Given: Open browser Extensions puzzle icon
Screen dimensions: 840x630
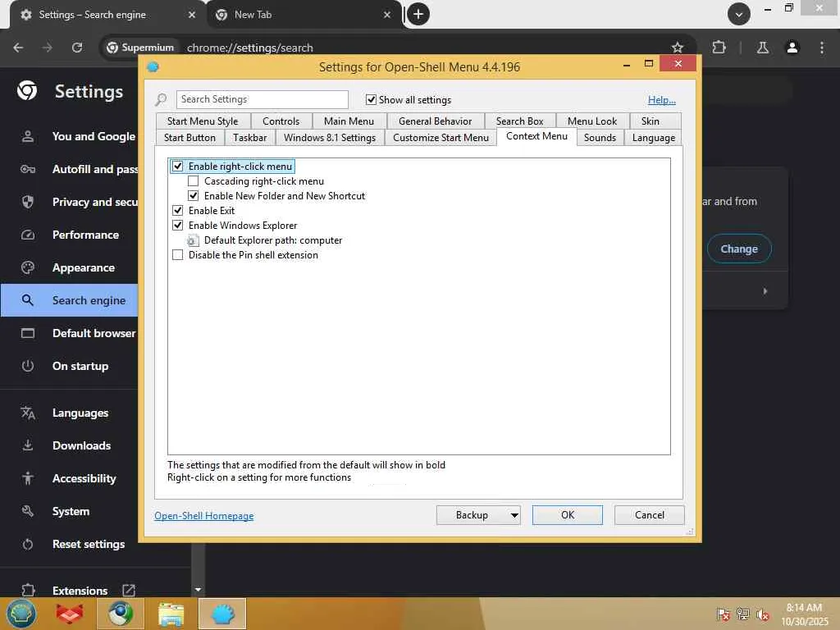Looking at the screenshot, I should point(719,47).
